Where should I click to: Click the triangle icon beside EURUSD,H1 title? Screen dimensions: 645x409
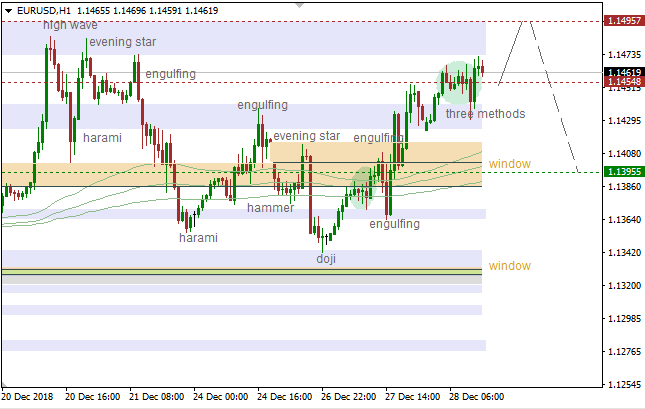pyautogui.click(x=7, y=10)
